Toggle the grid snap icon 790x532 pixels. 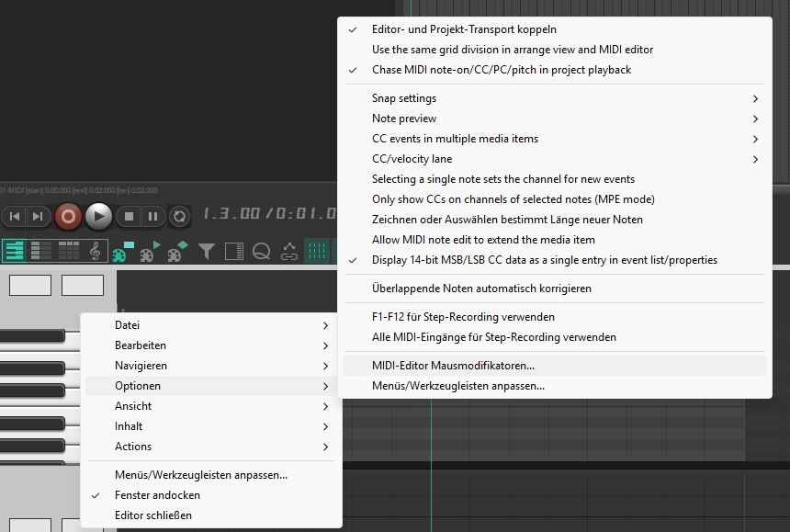click(316, 250)
